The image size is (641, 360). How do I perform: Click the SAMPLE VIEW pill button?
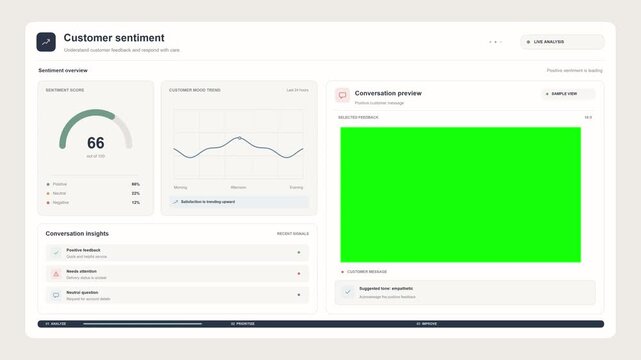click(x=568, y=94)
